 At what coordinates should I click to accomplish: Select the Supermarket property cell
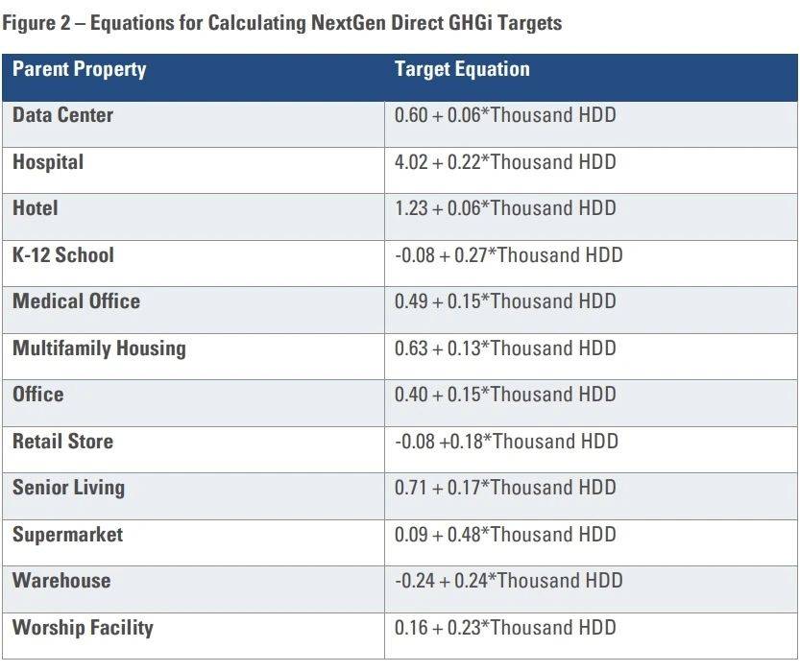coord(67,535)
